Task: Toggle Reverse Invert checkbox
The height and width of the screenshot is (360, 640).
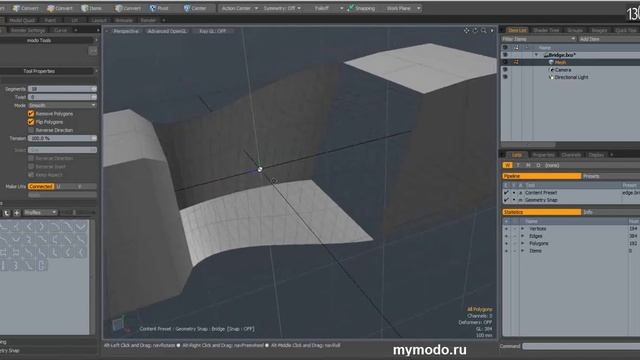Action: coord(31,167)
